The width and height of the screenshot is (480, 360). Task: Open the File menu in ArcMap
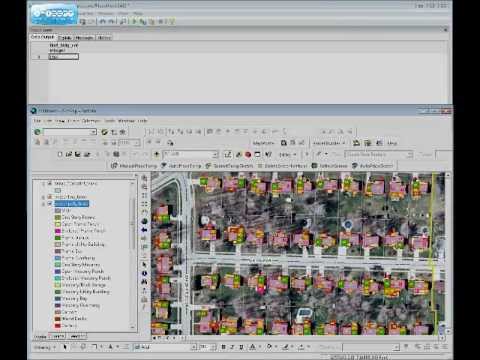coord(37,121)
